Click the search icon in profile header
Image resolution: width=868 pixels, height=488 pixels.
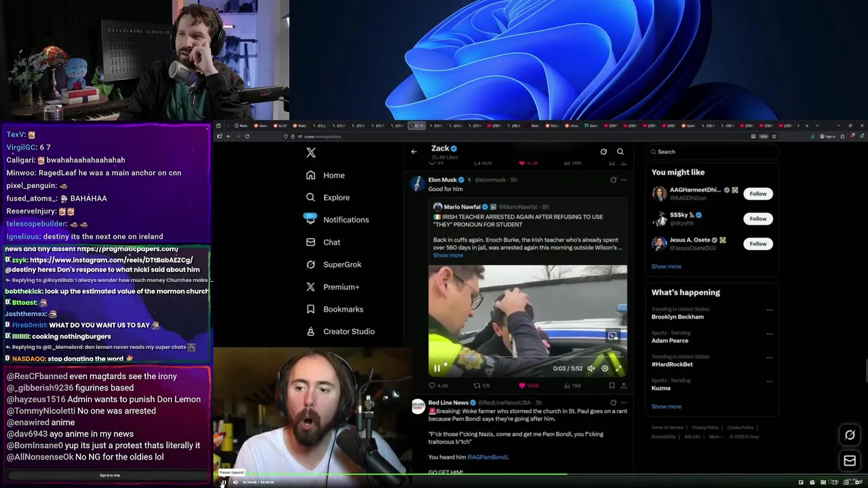click(620, 152)
